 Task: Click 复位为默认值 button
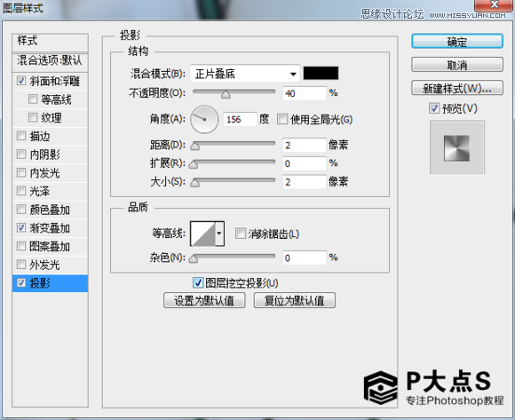coord(295,300)
